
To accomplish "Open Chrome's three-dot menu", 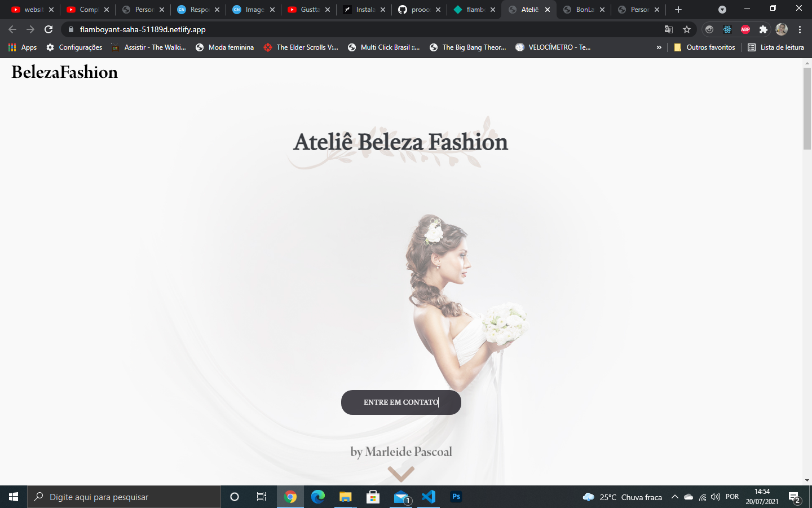I will [800, 29].
